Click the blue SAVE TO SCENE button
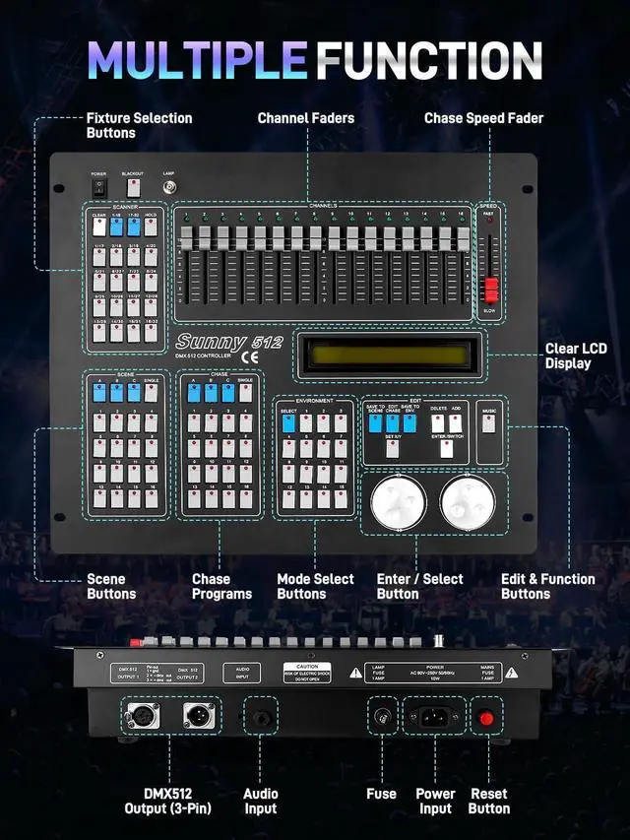Viewport: 630px width, 840px height. [375, 423]
